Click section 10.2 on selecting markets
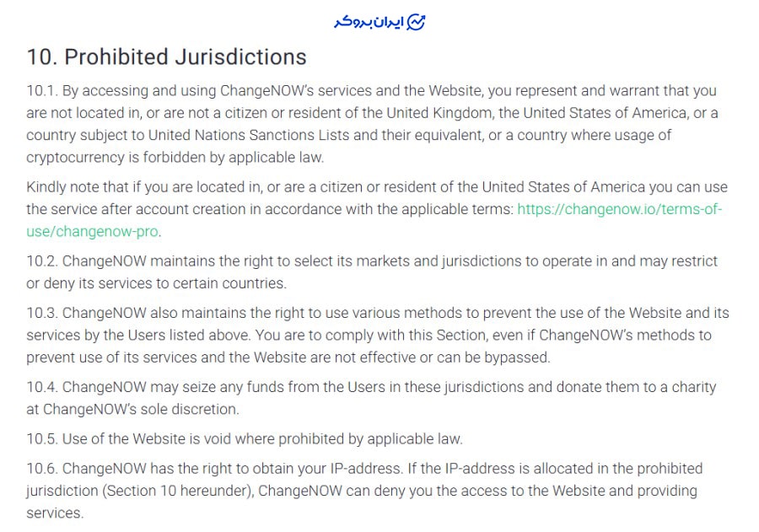759x532 pixels. pyautogui.click(x=372, y=272)
